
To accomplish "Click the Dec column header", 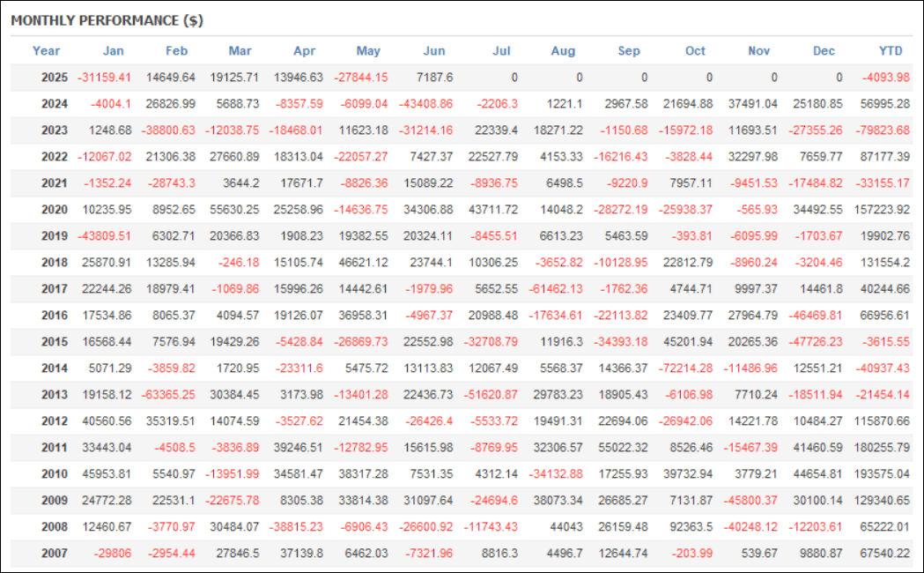I will point(824,51).
